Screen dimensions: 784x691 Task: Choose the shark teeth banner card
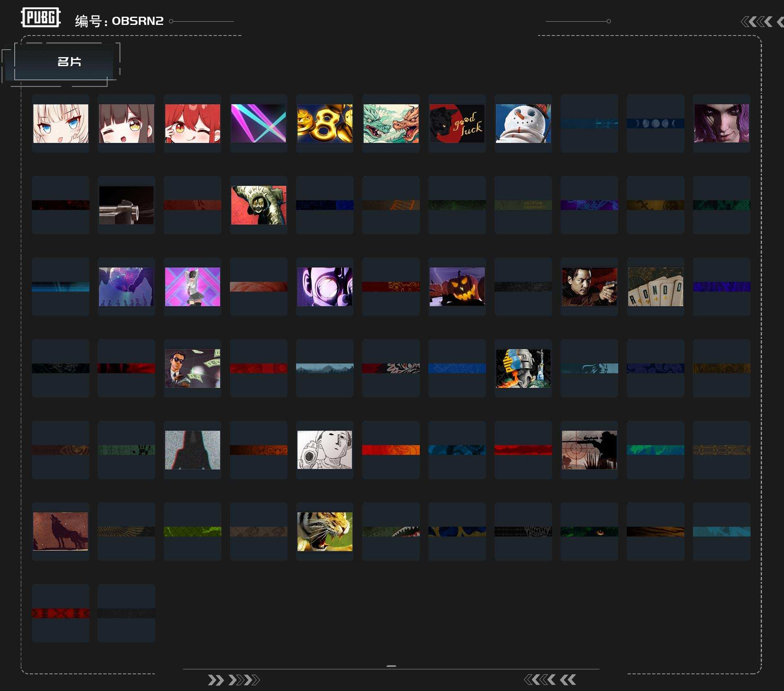tap(391, 531)
